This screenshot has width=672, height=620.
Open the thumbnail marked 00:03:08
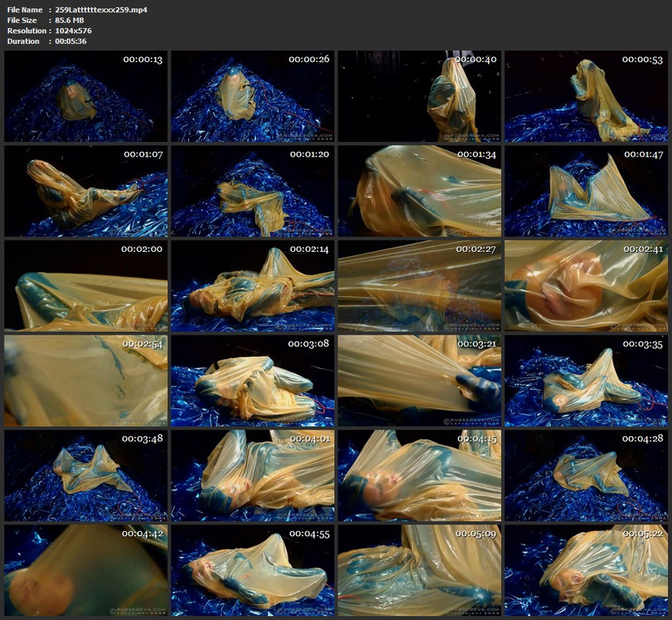[253, 381]
